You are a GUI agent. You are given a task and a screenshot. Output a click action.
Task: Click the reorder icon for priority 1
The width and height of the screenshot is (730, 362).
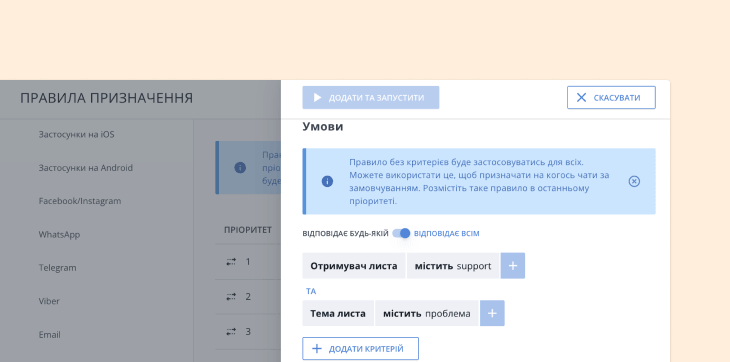(231, 262)
